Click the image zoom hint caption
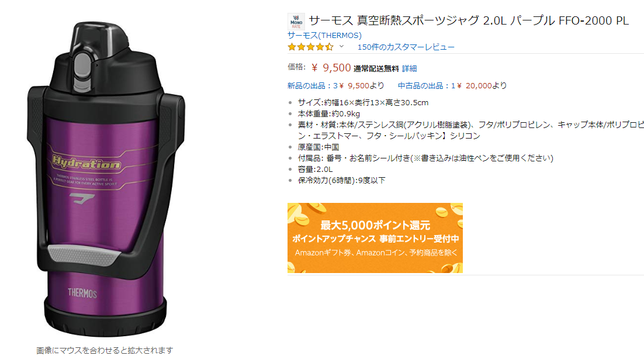This screenshot has height=359, width=644. [105, 350]
